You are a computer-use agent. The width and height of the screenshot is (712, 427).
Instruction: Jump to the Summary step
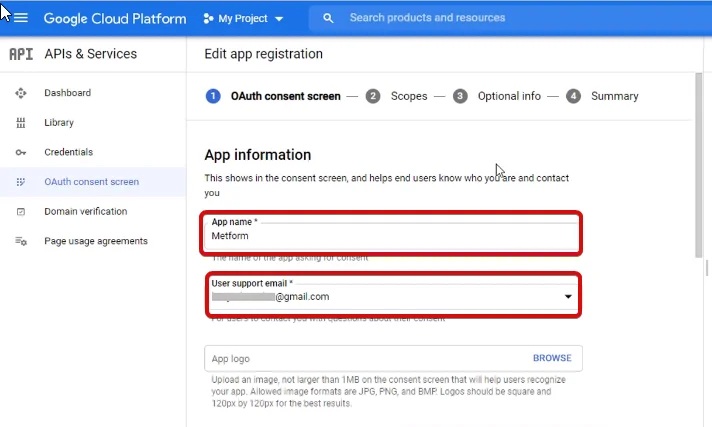coord(614,96)
